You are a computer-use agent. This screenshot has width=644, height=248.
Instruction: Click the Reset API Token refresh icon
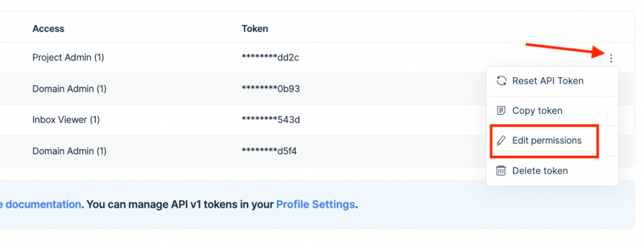(x=501, y=81)
